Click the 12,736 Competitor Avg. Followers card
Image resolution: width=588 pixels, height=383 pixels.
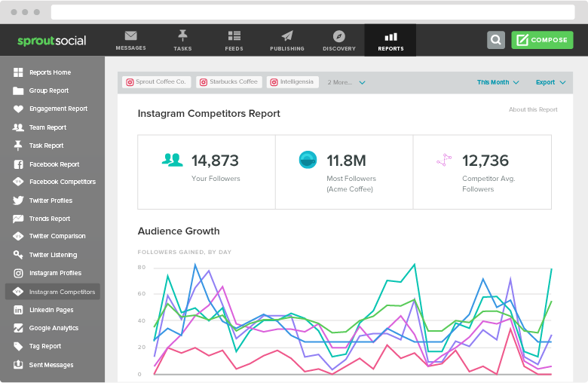[x=482, y=172]
